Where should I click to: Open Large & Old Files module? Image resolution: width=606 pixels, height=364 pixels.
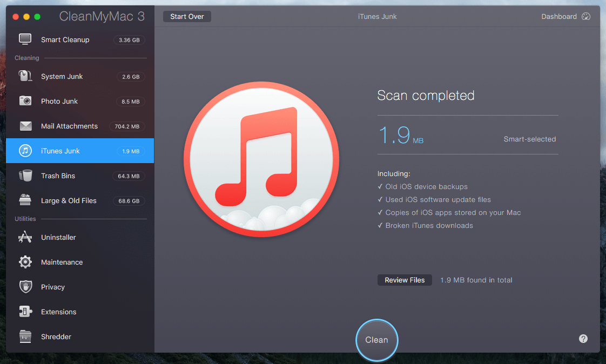coord(80,200)
